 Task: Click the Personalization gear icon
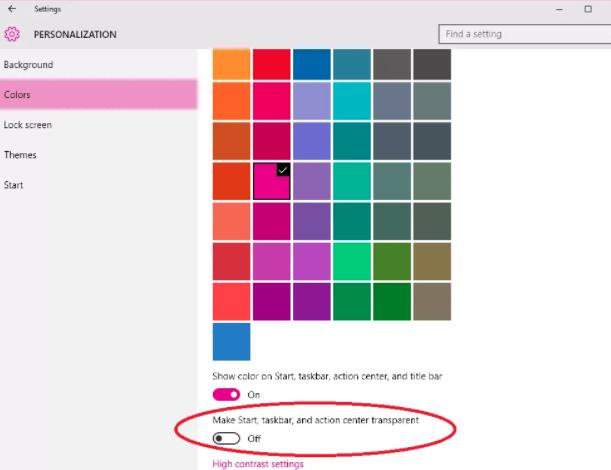pyautogui.click(x=12, y=34)
